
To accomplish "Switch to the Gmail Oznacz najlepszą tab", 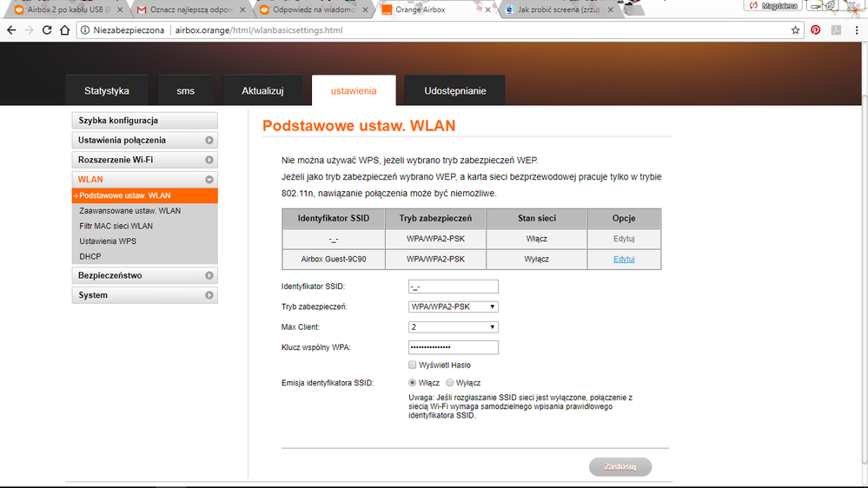I will point(189,10).
